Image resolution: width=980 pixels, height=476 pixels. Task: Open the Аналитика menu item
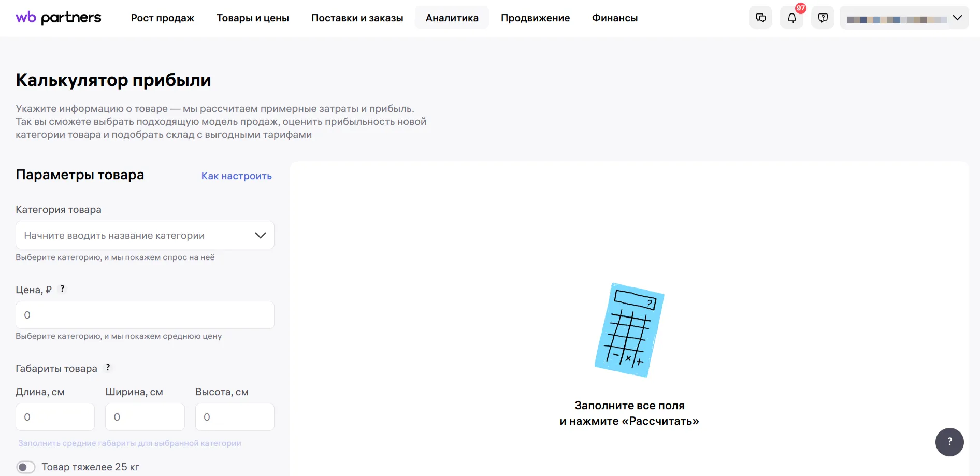452,18
